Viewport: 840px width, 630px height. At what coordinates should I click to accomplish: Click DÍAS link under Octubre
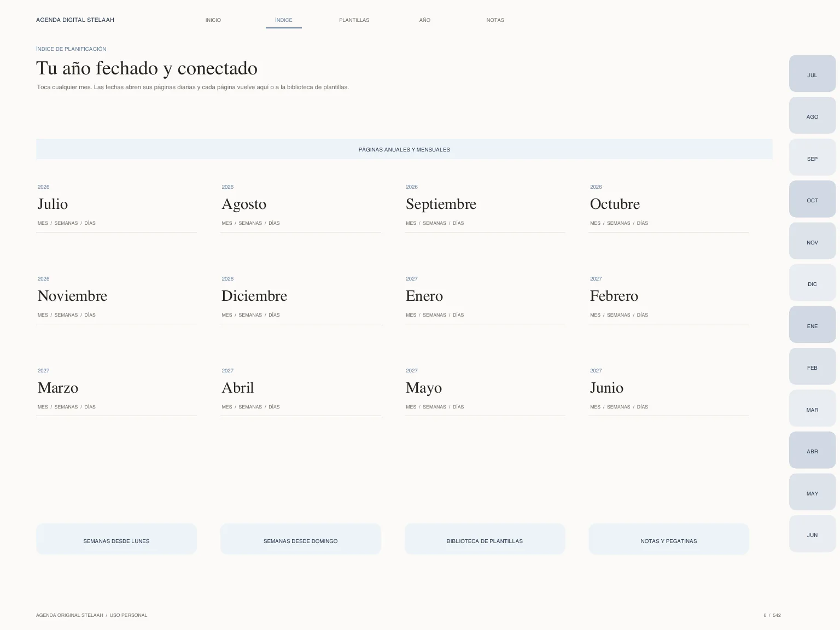643,223
